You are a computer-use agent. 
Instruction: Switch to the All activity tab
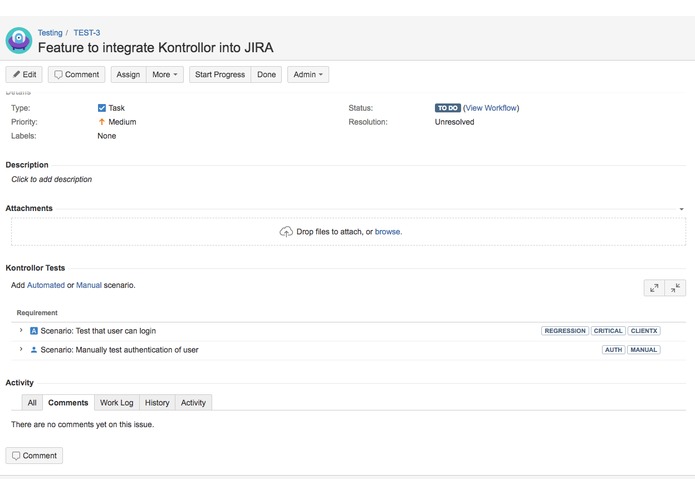click(32, 403)
